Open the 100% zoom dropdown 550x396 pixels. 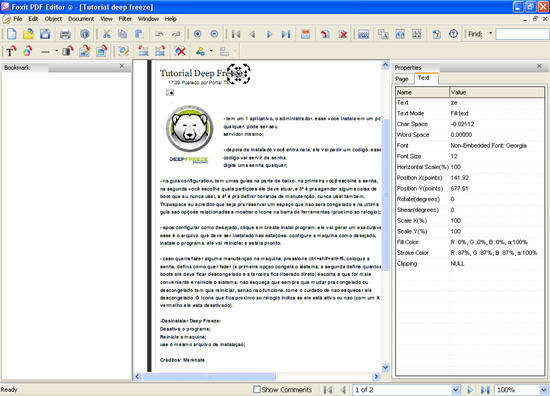(x=544, y=390)
